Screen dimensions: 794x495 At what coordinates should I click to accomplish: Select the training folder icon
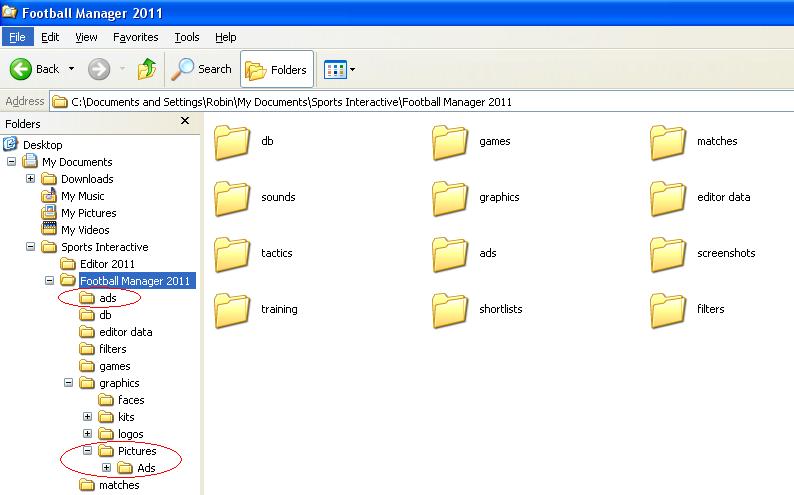(x=232, y=311)
